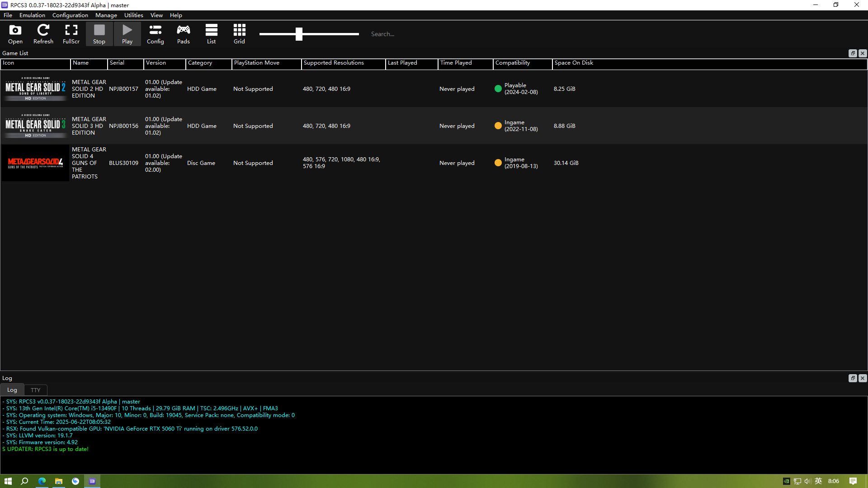Click the volume tray icon
868x488 pixels.
(x=807, y=481)
